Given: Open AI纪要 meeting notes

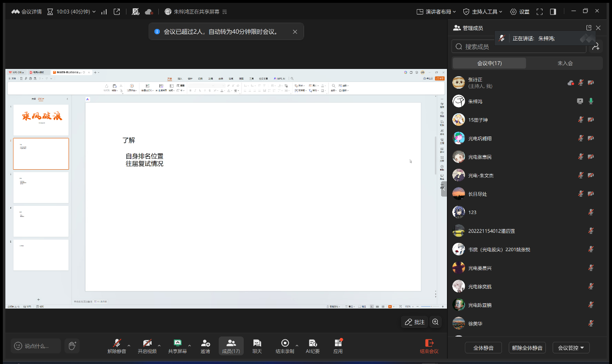Looking at the screenshot, I should click(312, 345).
